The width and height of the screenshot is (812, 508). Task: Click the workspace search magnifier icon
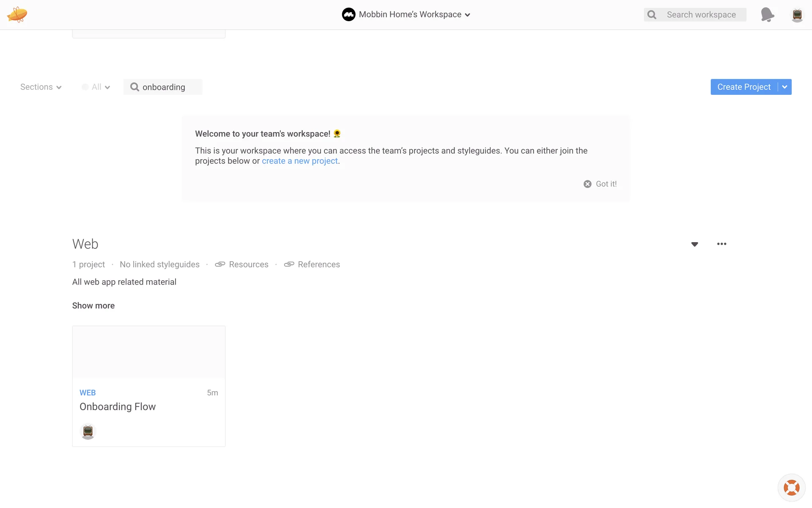click(652, 15)
